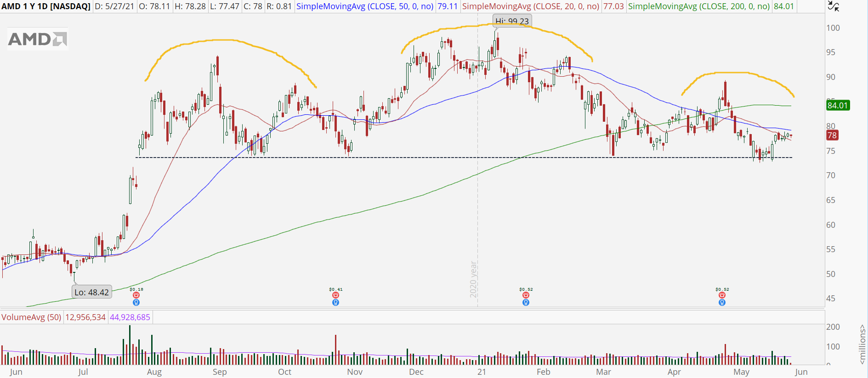Click the range value R: 0.81
The width and height of the screenshot is (868, 378).
(279, 6)
